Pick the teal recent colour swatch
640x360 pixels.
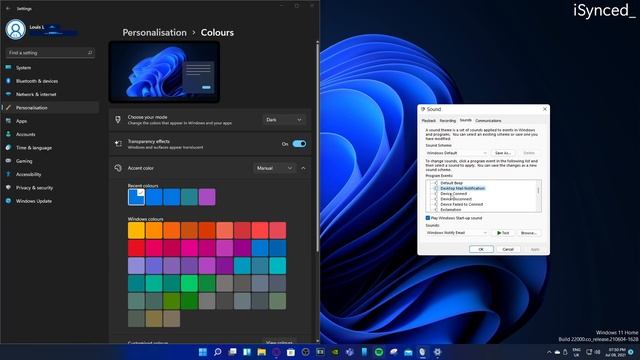click(x=189, y=197)
